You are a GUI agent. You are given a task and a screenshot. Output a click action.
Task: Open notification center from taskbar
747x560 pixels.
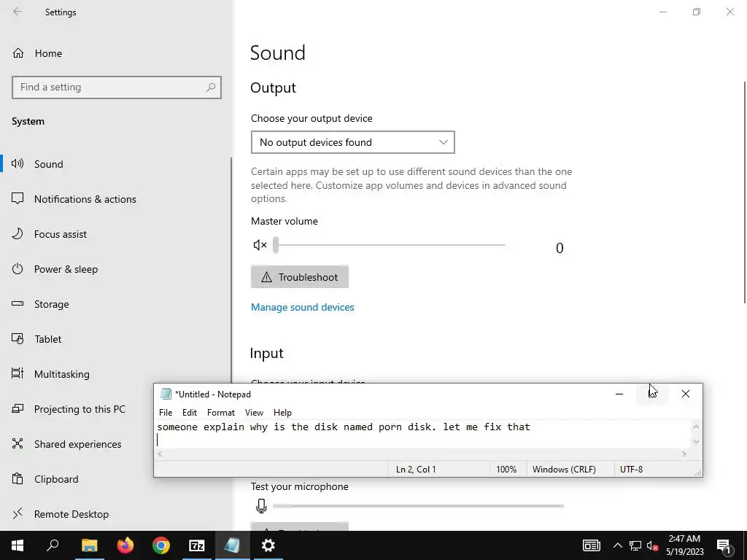[x=724, y=545]
